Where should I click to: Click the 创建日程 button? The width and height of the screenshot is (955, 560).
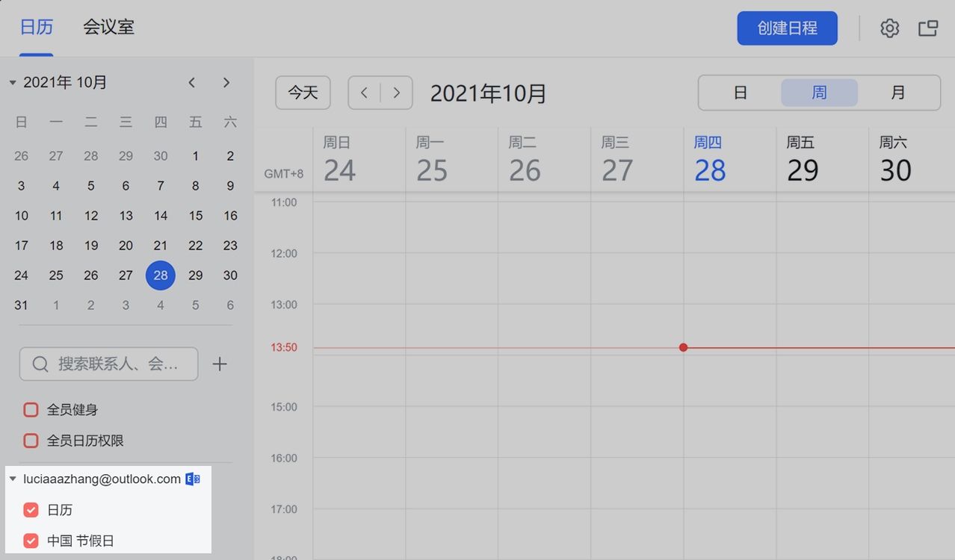788,28
